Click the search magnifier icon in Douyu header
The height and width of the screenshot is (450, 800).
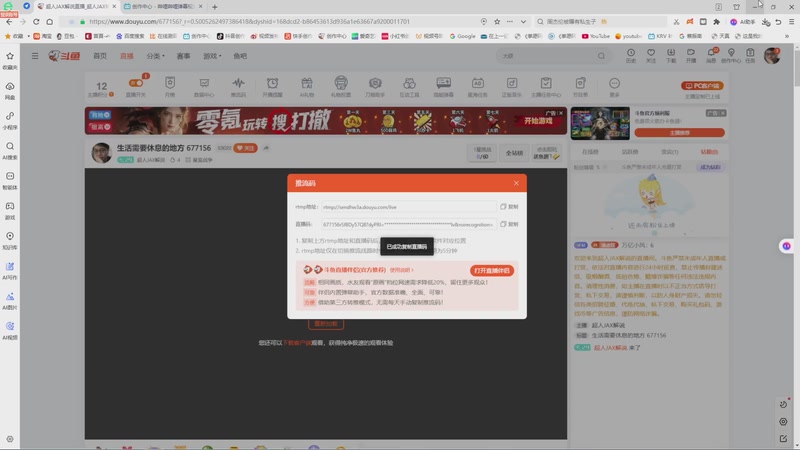tap(602, 56)
